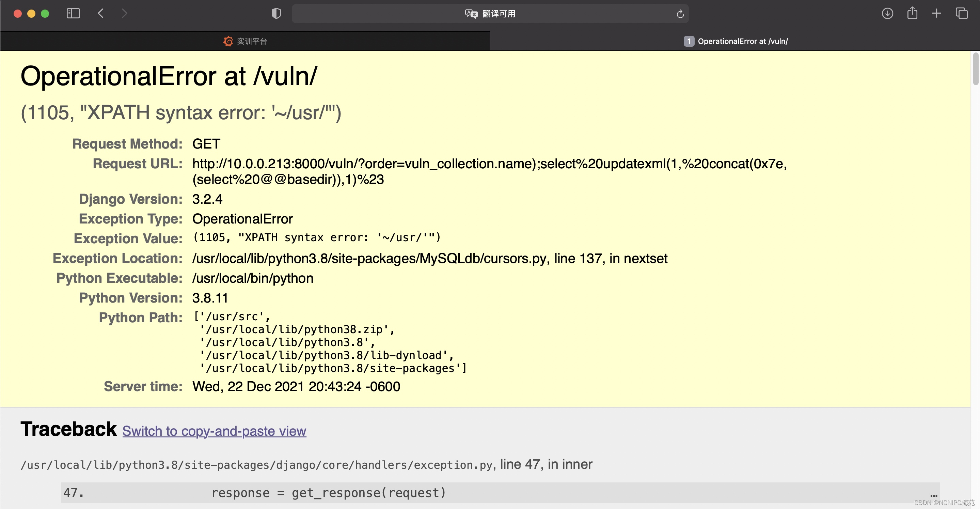Image resolution: width=980 pixels, height=509 pixels.
Task: Click the '/usr/local/lib/python3.8/lib-dynload' path entry
Action: tap(327, 355)
